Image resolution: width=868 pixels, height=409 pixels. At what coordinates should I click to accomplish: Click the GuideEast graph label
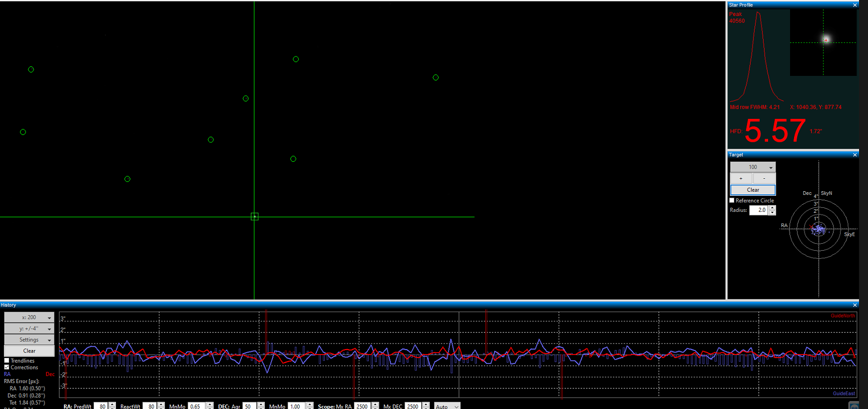click(x=844, y=394)
